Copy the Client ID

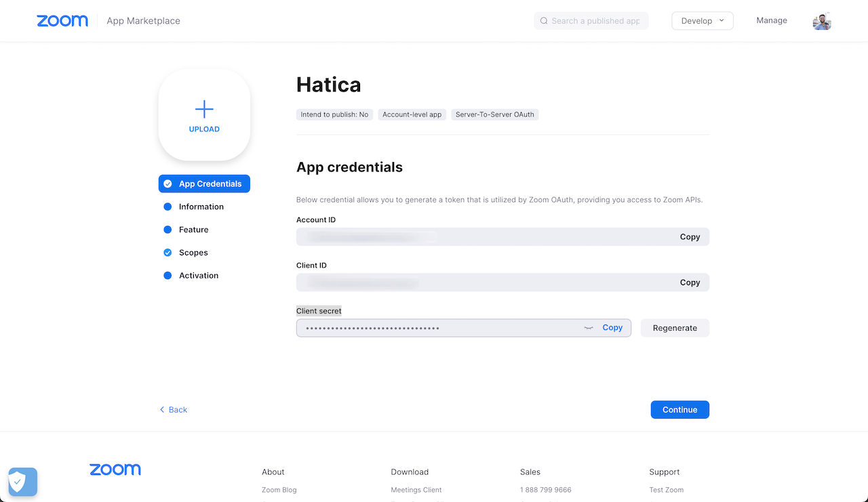(x=690, y=283)
